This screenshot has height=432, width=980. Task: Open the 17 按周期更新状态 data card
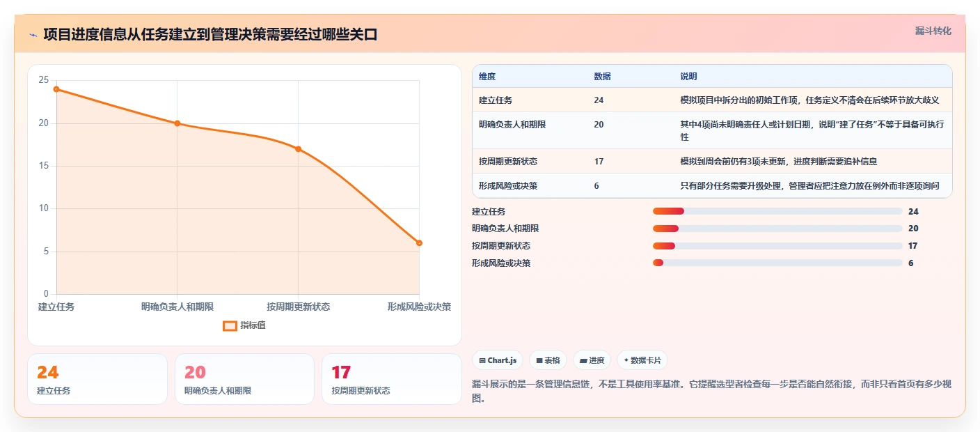coord(392,379)
